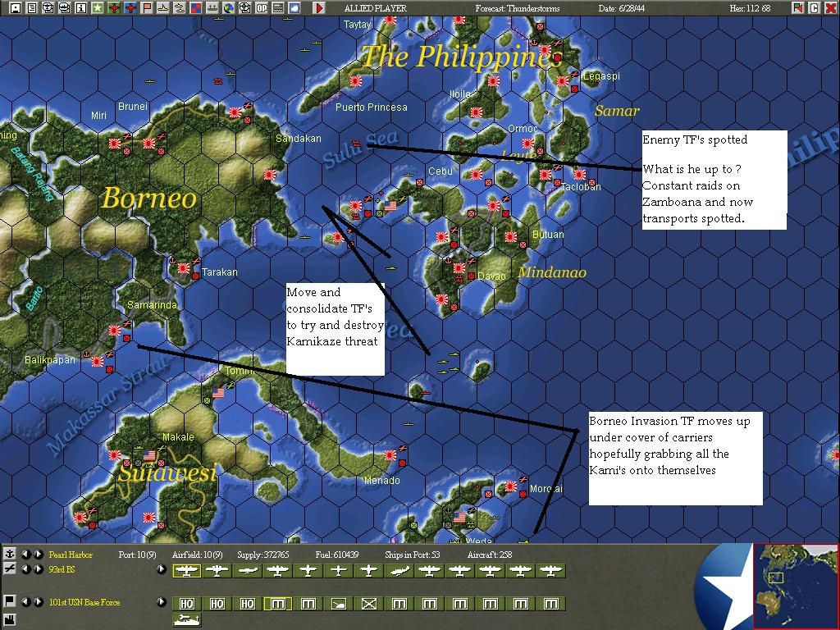Expand the air groups row arrow
Image resolution: width=840 pixels, height=630 pixels.
pyautogui.click(x=162, y=569)
